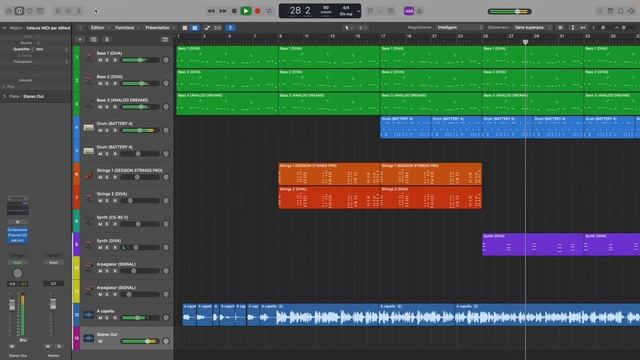Viewport: 640px width, 360px height.
Task: Select the highlighted list view button
Action: tap(195, 28)
